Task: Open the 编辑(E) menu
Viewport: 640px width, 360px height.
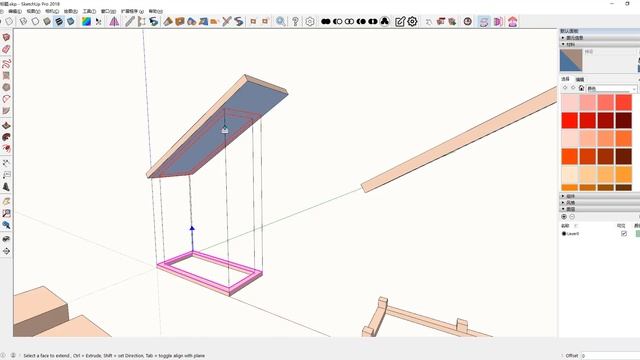Action: (x=15, y=11)
